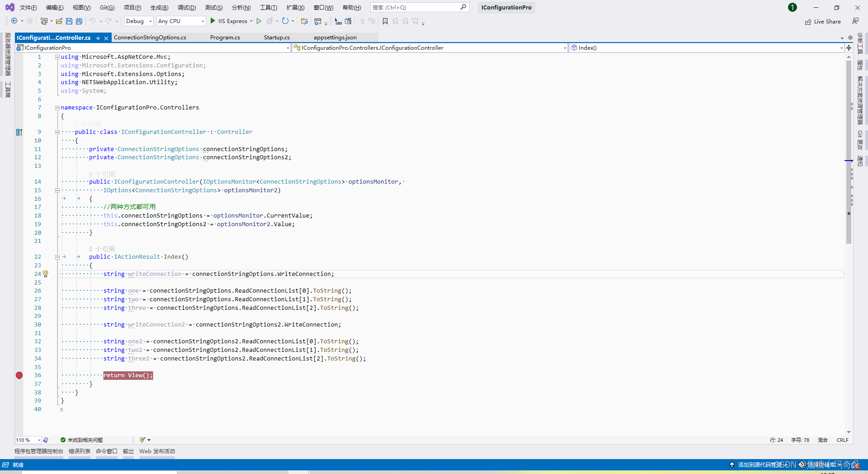Collapse the Index method on line 22
This screenshot has height=474, width=868.
(57, 257)
